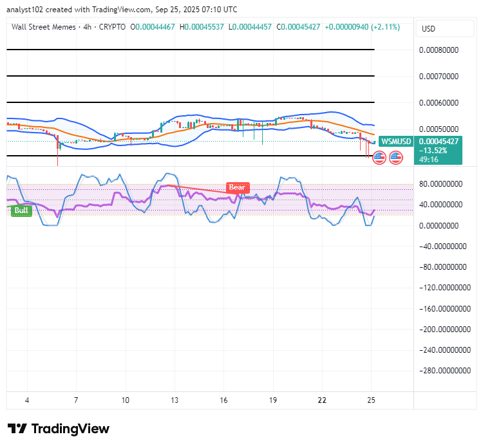Click the 0.00050000 price scale label
This screenshot has height=448, width=483.
(439, 129)
